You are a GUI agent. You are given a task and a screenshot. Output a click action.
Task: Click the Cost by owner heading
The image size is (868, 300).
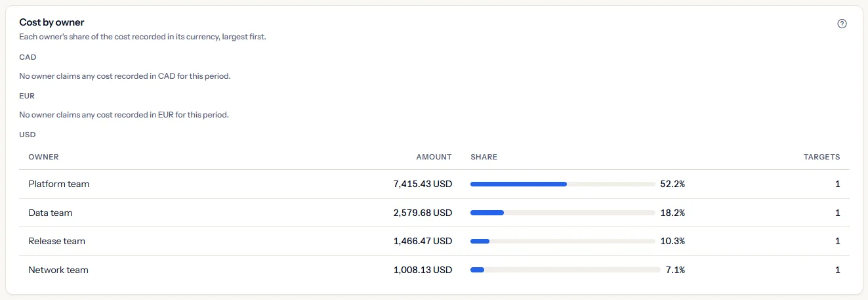click(52, 22)
